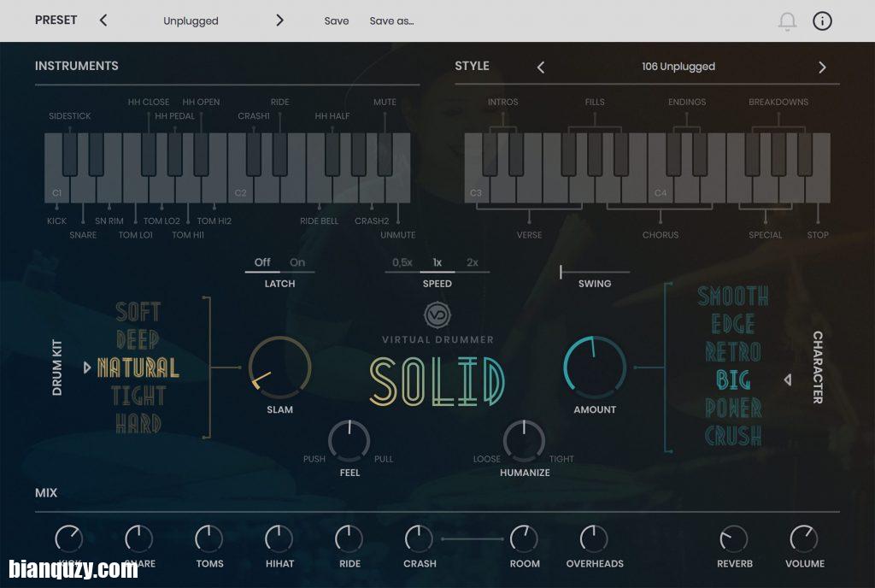This screenshot has height=588, width=875.
Task: Choose the Big character
Action: point(732,380)
